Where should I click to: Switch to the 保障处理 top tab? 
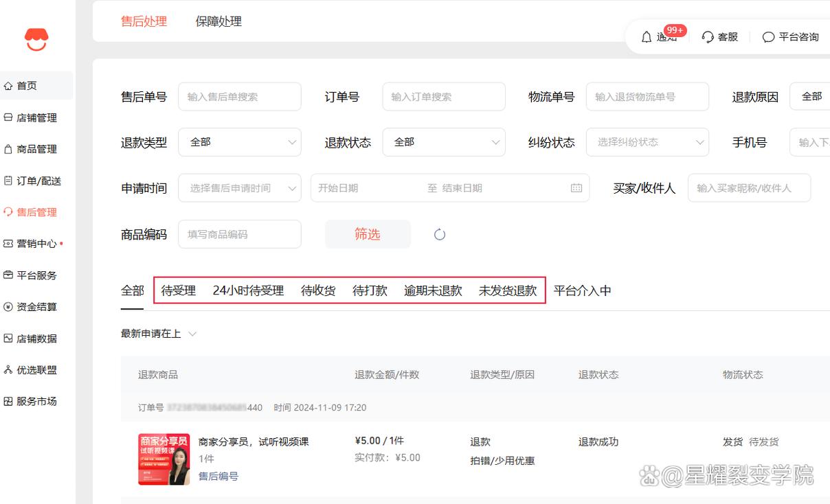[218, 21]
